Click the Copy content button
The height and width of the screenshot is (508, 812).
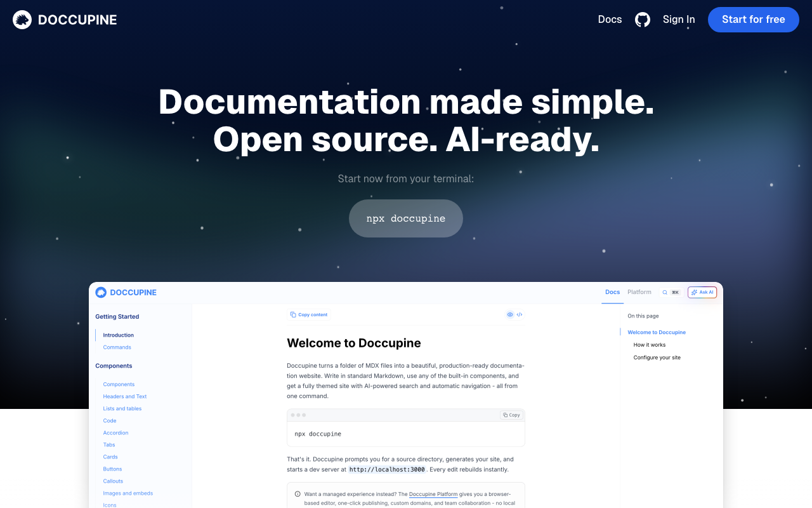[309, 314]
